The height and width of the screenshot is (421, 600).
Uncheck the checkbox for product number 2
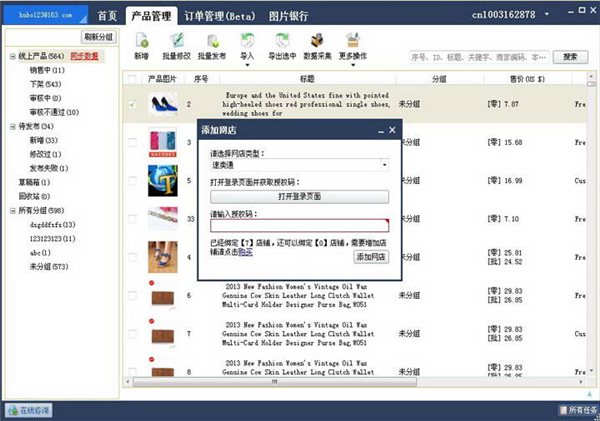click(x=132, y=104)
